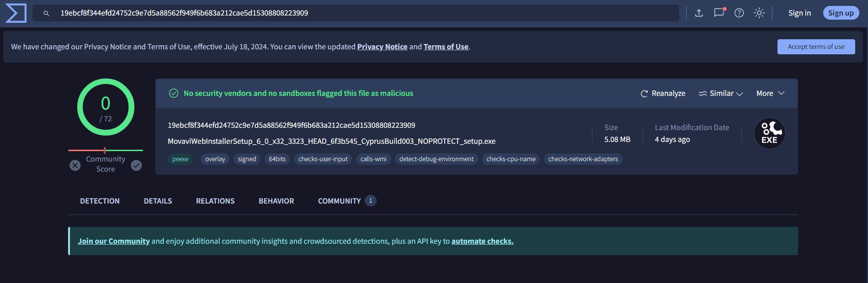Select the signed tag
868x283 pixels.
(247, 159)
